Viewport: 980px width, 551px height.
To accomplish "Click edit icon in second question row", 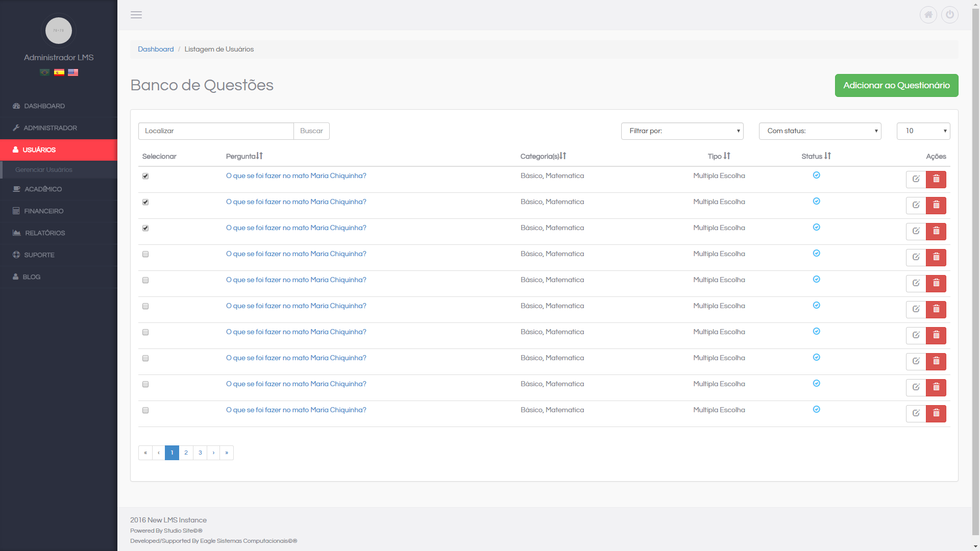I will click(916, 206).
